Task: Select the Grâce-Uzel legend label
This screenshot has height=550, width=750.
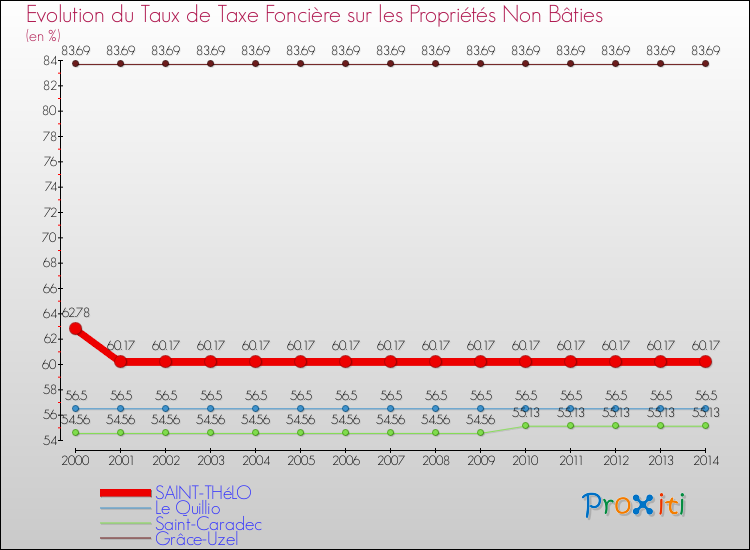Action: tap(197, 539)
